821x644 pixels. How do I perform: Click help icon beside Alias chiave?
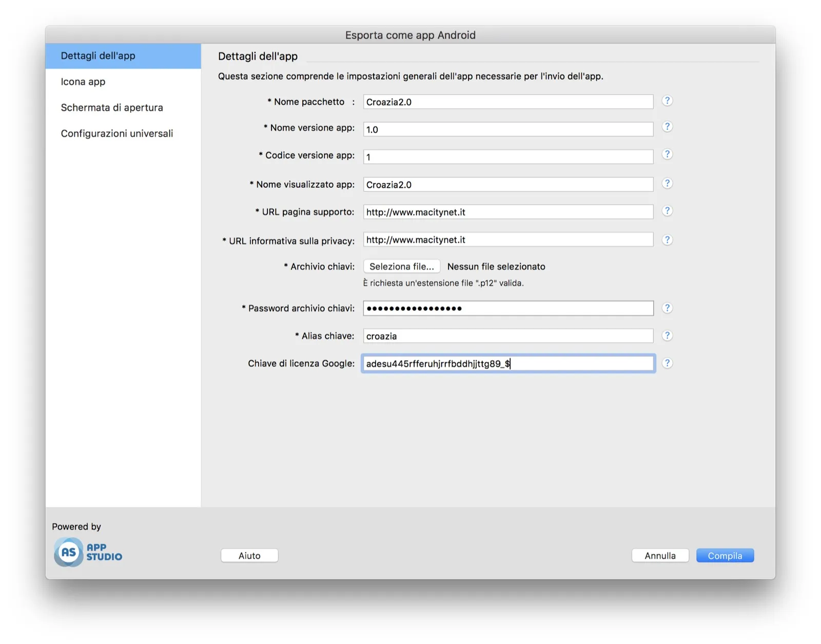667,336
